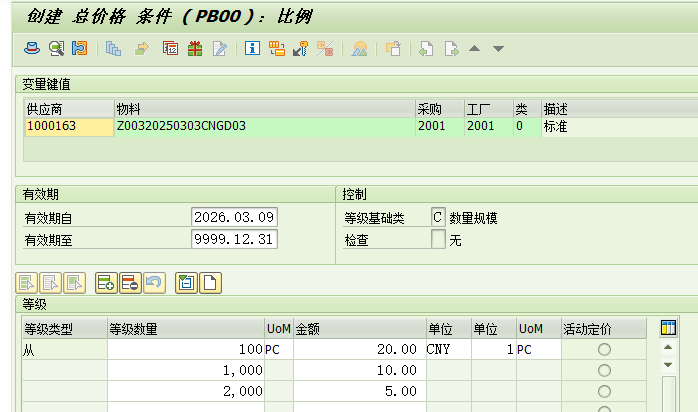698x412 pixels.
Task: Click the down triangle arrow in toolbar
Action: point(498,48)
